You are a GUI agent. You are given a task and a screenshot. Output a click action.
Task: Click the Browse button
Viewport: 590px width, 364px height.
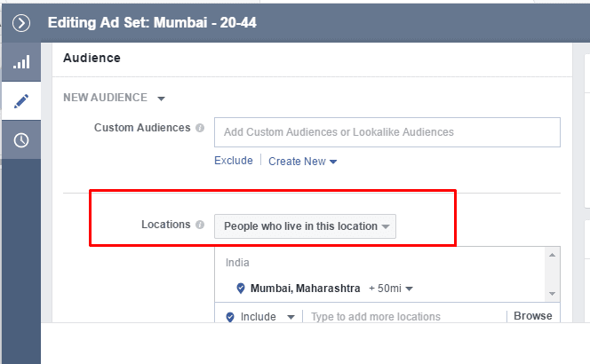point(533,316)
